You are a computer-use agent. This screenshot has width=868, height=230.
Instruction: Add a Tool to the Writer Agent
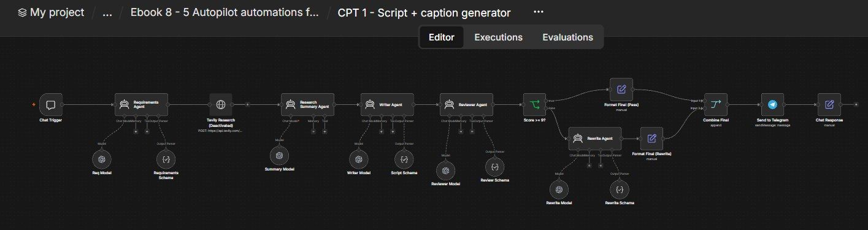click(x=392, y=131)
